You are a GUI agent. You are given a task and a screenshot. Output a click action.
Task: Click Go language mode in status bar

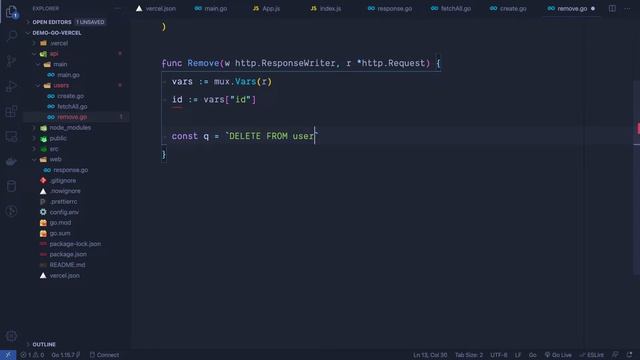532,355
